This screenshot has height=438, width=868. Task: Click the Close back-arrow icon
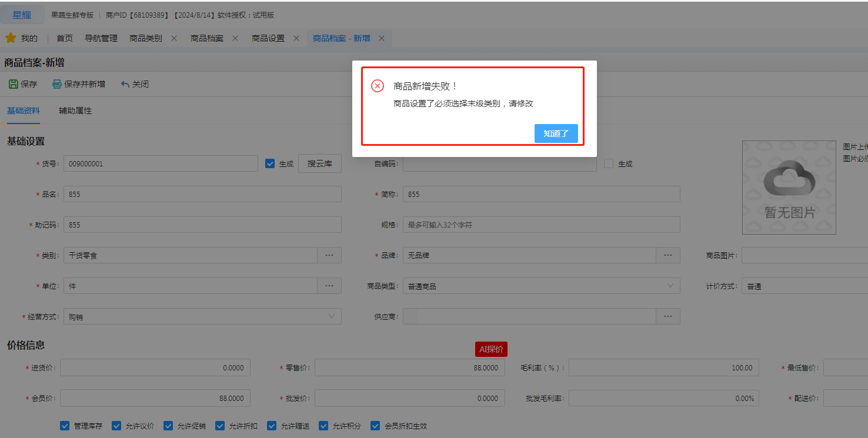pos(125,84)
